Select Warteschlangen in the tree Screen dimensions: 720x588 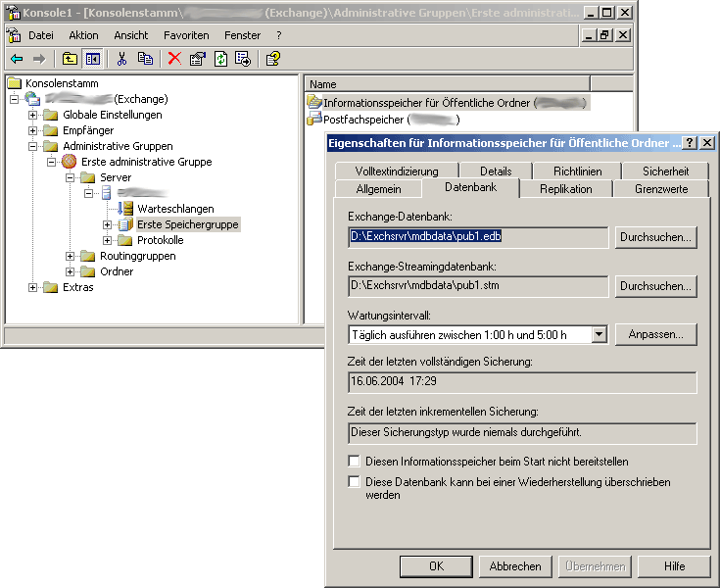[x=161, y=209]
